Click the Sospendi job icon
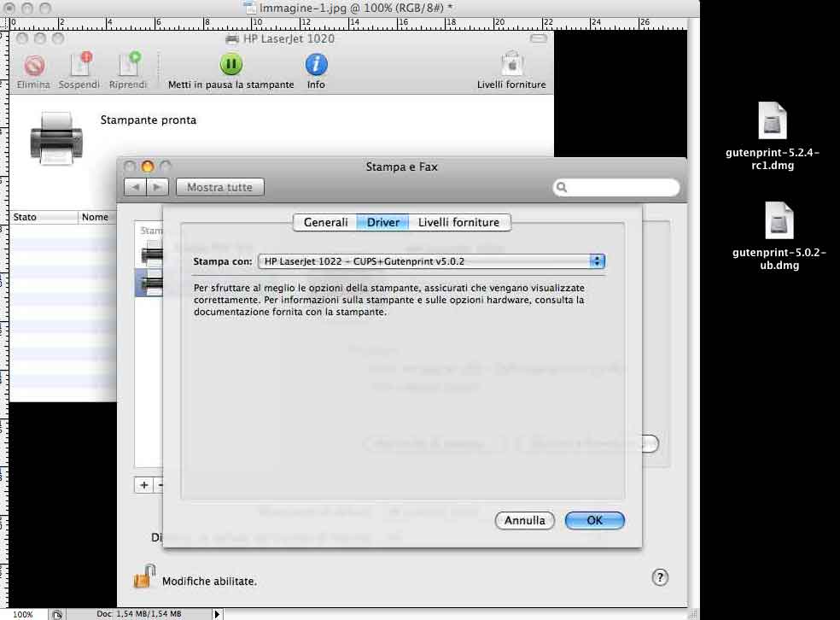Image resolution: width=840 pixels, height=620 pixels. point(80,64)
